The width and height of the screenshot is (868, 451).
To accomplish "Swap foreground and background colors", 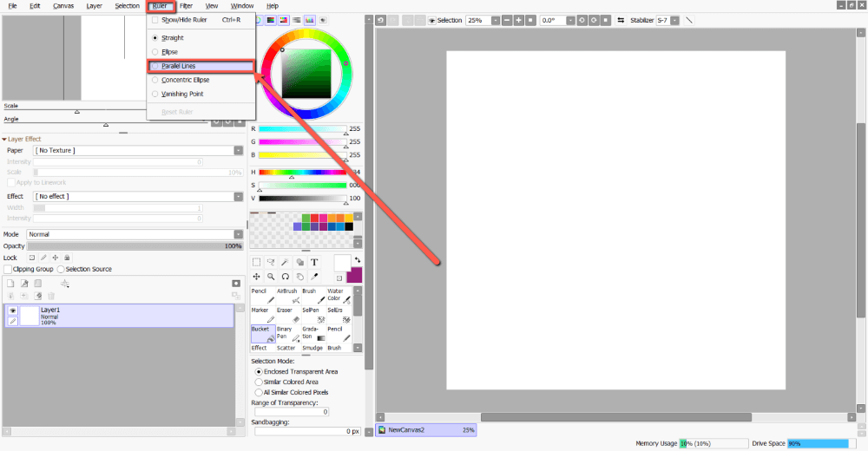I will tap(358, 260).
